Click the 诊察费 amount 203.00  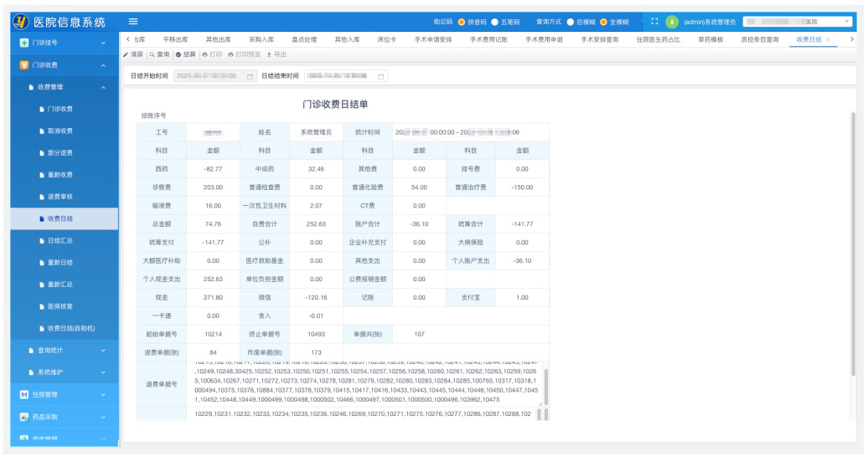pyautogui.click(x=213, y=187)
